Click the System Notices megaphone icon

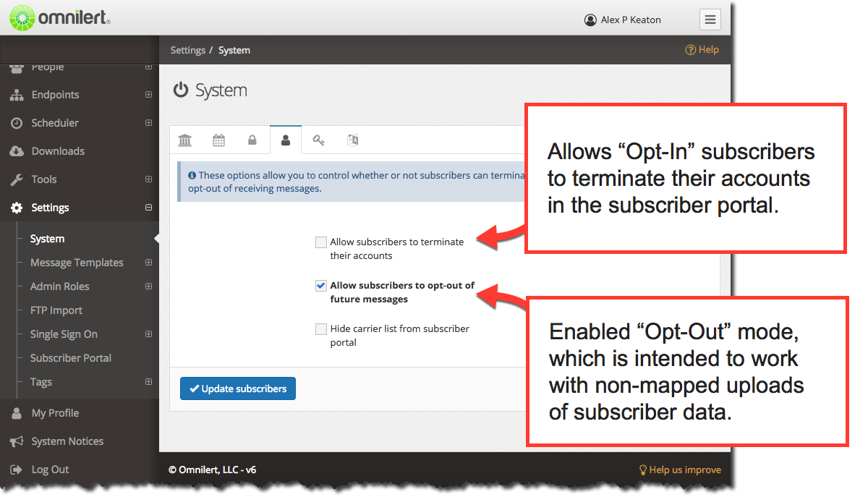point(17,441)
